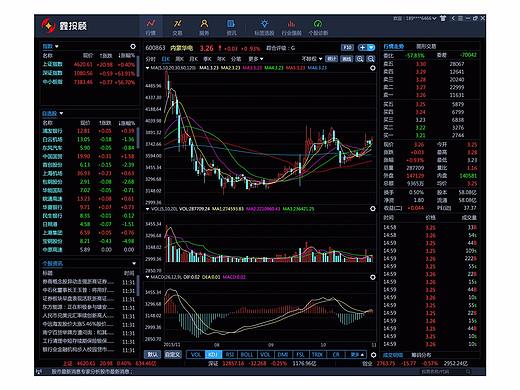Select the RSI indicator tab

click(x=230, y=355)
